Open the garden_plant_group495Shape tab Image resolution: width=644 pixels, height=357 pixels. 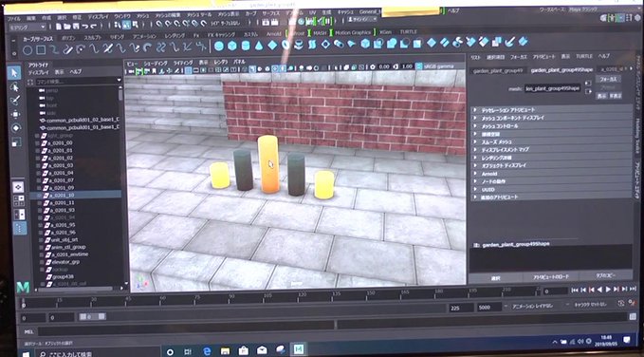pos(561,70)
